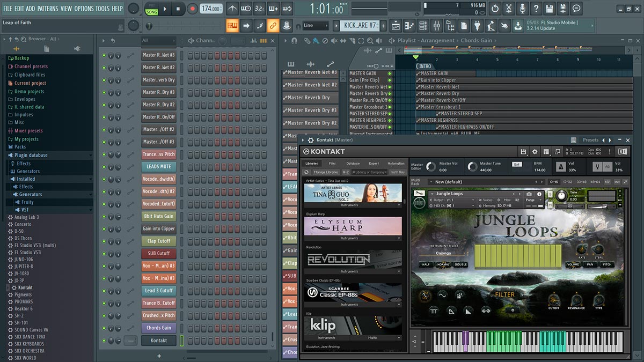Click the Kontakt instrument wrench icon

pos(419,194)
